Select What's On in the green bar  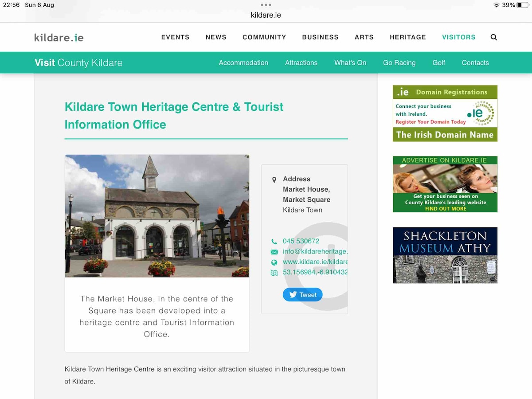[350, 63]
